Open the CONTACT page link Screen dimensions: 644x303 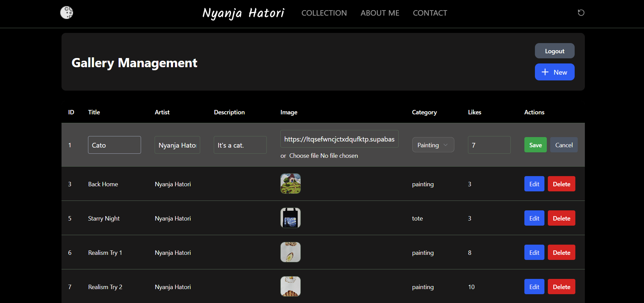coord(430,13)
